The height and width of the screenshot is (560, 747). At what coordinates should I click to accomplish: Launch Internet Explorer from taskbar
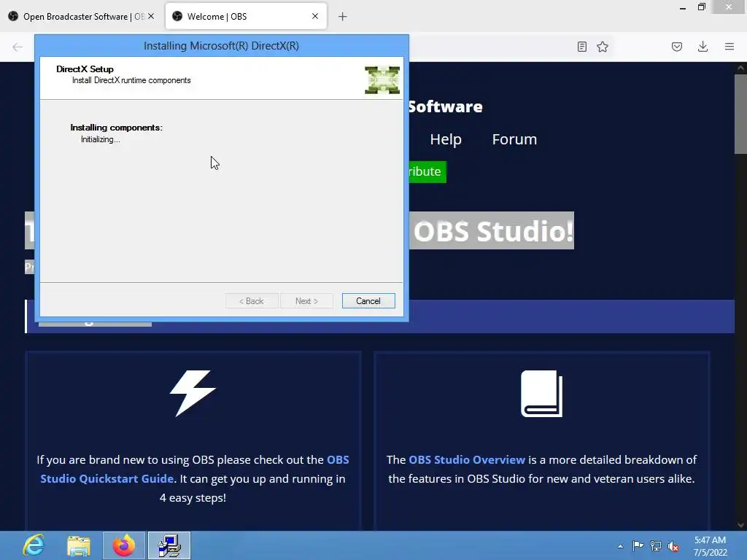[34, 545]
